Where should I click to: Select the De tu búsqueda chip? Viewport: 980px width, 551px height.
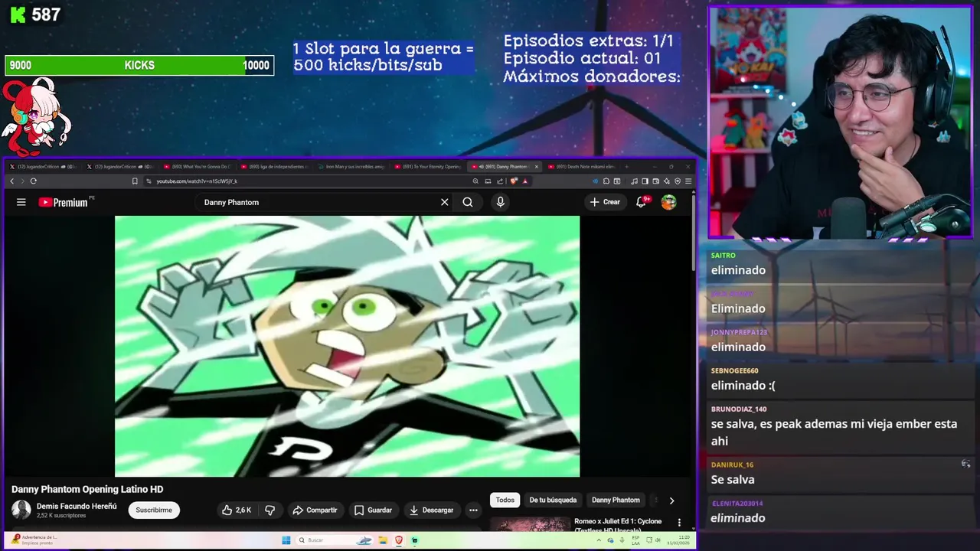[x=553, y=500]
